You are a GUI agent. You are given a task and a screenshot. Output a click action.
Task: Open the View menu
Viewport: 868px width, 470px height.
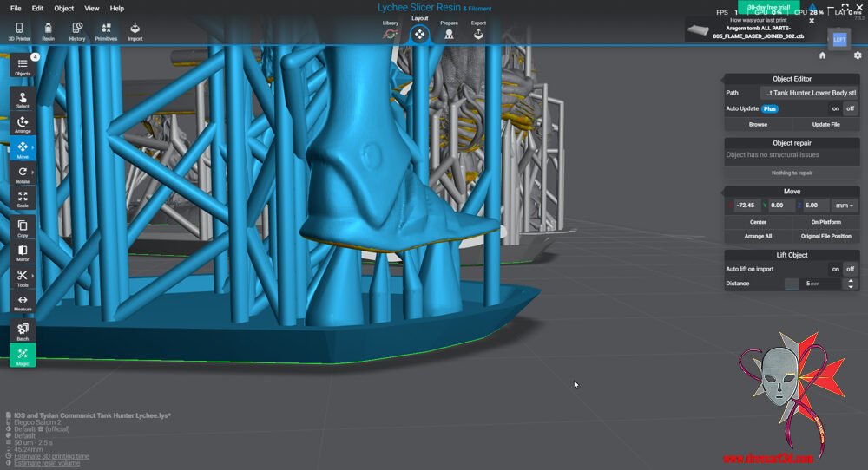click(x=92, y=9)
